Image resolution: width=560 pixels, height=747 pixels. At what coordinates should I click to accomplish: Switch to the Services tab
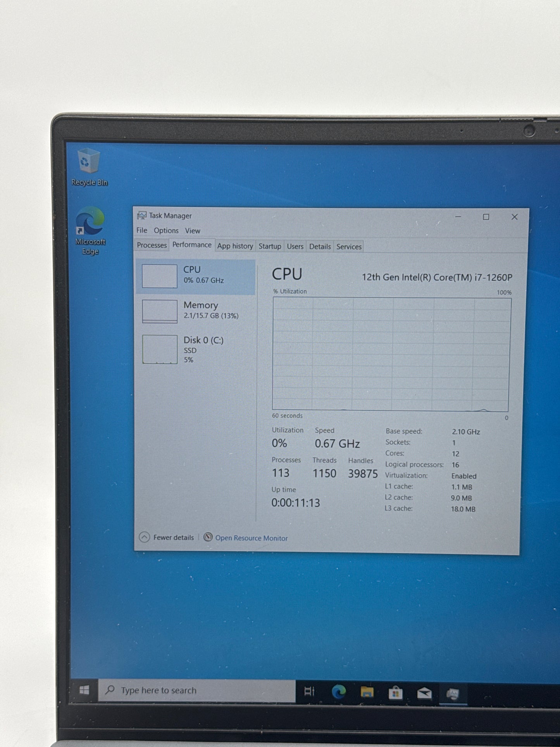(349, 247)
